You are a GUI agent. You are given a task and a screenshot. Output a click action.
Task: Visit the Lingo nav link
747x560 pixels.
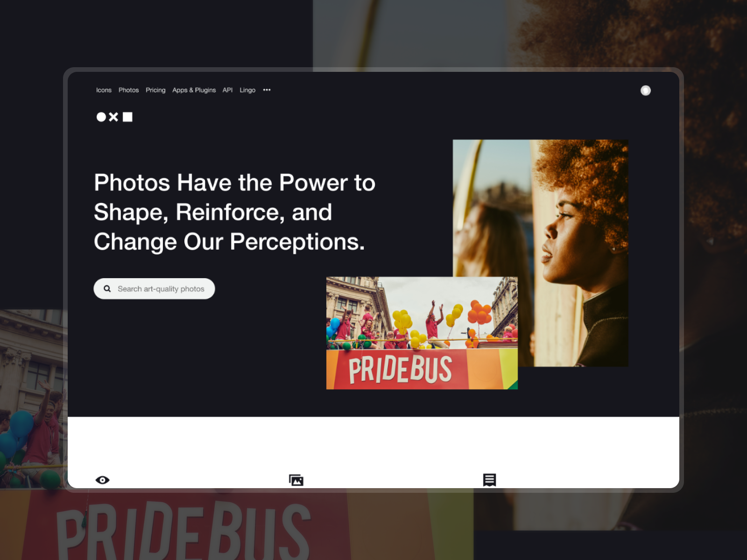247,90
